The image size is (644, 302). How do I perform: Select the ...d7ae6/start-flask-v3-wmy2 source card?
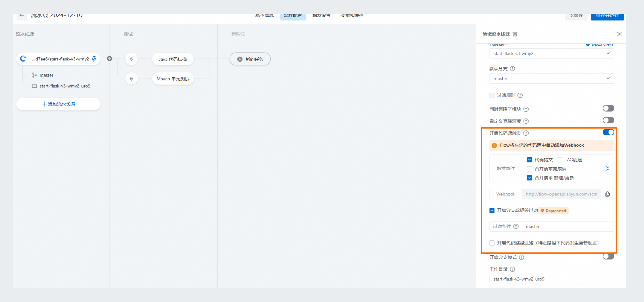point(58,59)
